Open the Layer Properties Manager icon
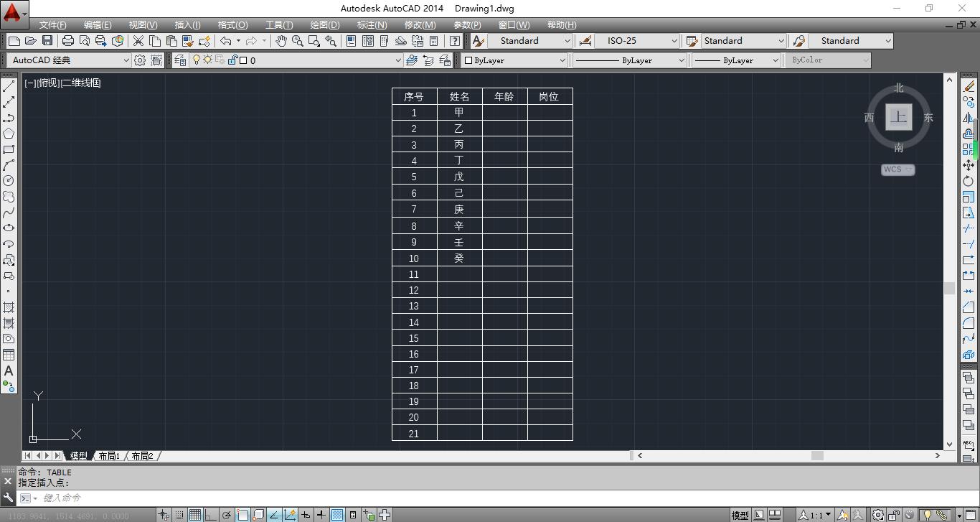This screenshot has width=980, height=522. tap(180, 60)
